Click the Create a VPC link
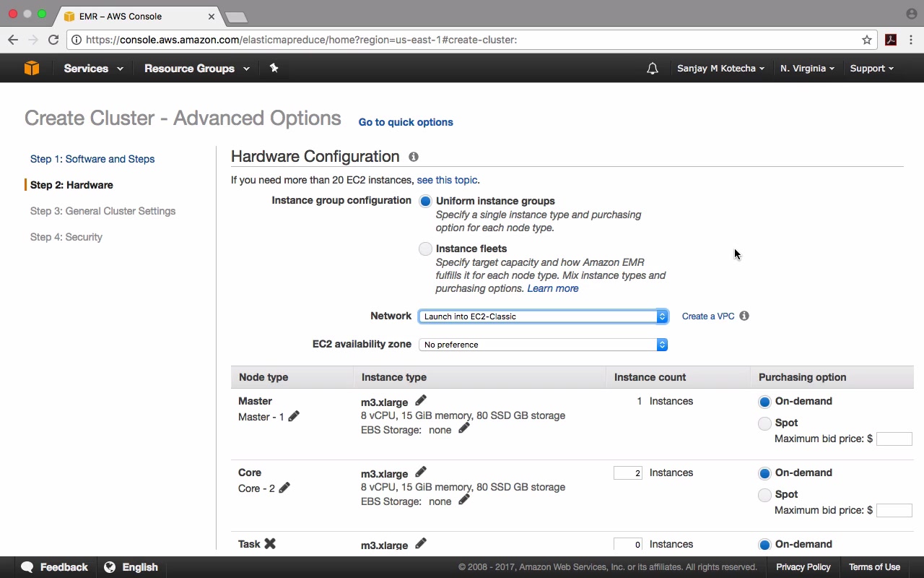Screen dimensions: 924x578 708,316
